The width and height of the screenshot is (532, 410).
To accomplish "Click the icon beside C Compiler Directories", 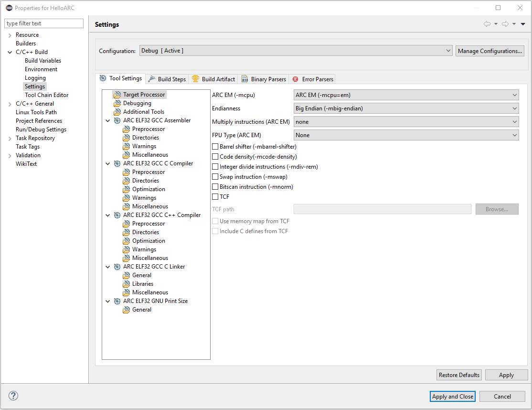I will coord(126,181).
